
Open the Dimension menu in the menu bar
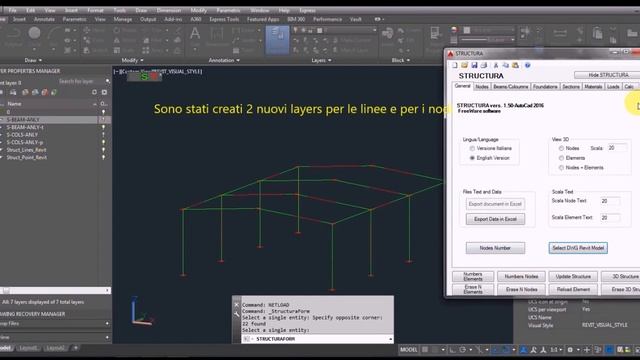click(x=169, y=10)
